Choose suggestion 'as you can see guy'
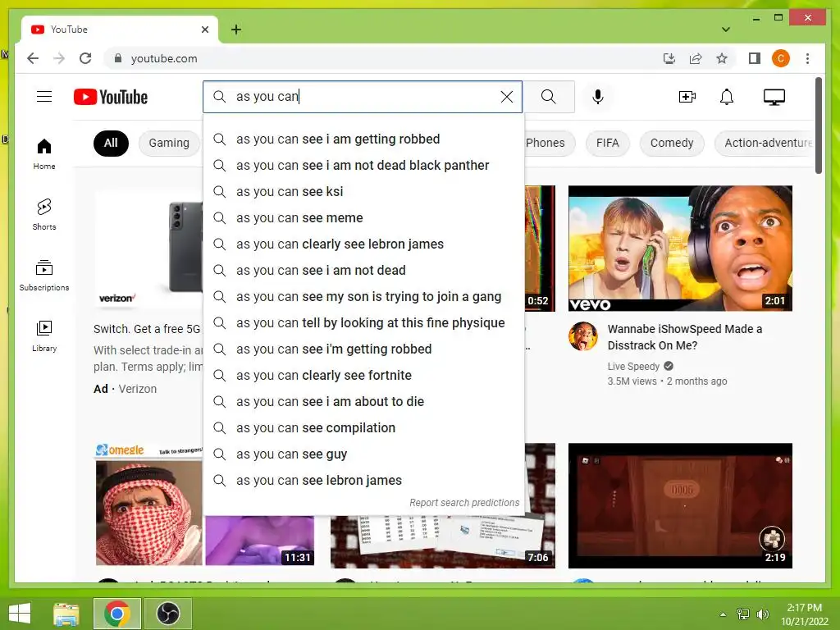Viewport: 840px width, 630px height. [x=363, y=454]
